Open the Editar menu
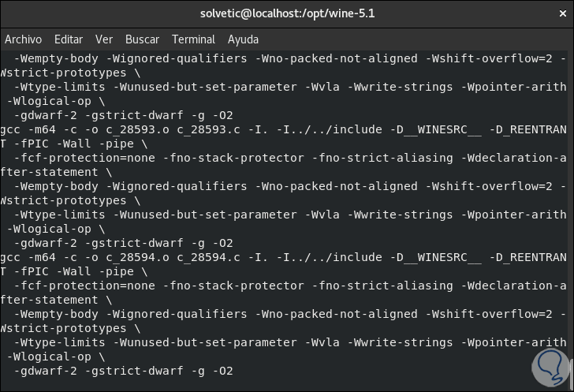The image size is (574, 392). pos(69,39)
